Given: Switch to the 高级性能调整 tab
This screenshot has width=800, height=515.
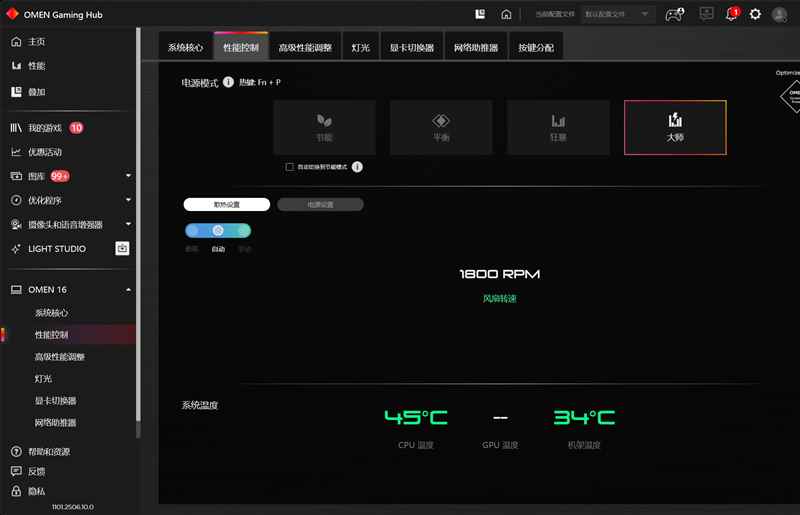Looking at the screenshot, I should (305, 47).
